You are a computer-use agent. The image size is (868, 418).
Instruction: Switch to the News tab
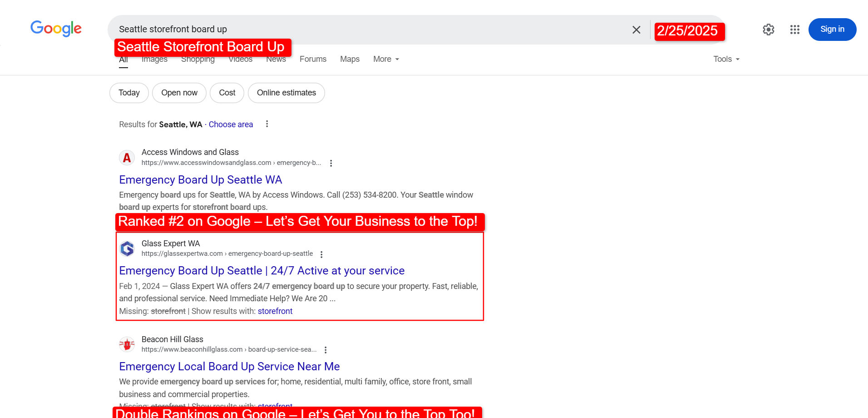pos(276,59)
